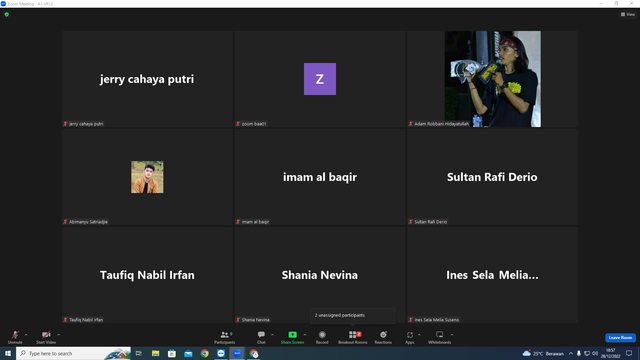Click 'Abimanyu Satriadjie' name label
The width and height of the screenshot is (640, 360).
tap(88, 222)
